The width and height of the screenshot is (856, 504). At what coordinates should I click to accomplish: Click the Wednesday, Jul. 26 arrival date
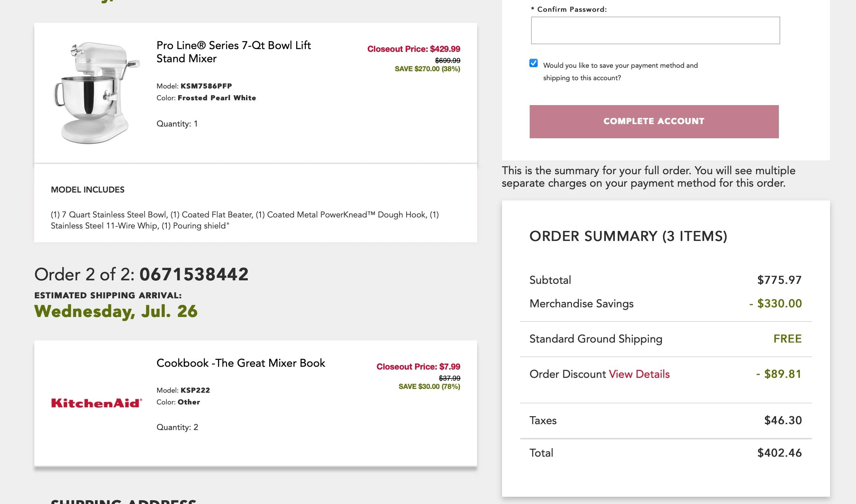tap(116, 311)
